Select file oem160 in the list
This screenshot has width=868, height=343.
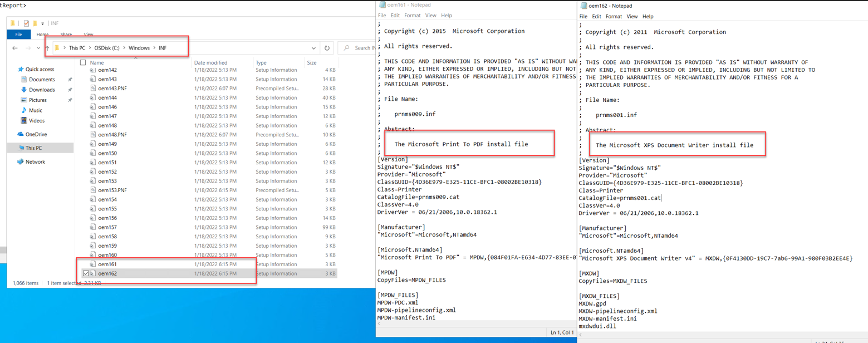pyautogui.click(x=107, y=255)
